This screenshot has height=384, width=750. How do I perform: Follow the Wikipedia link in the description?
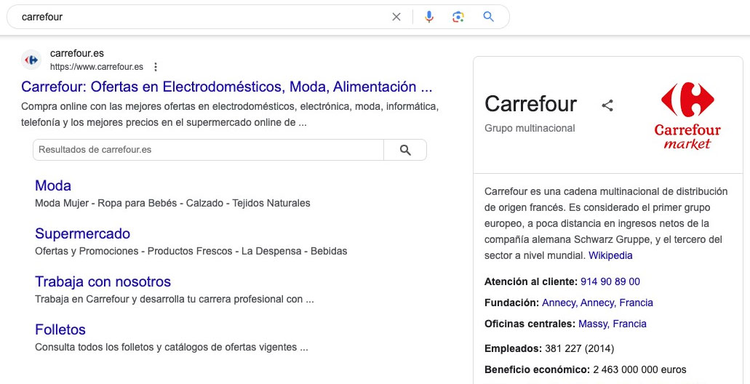tap(610, 255)
